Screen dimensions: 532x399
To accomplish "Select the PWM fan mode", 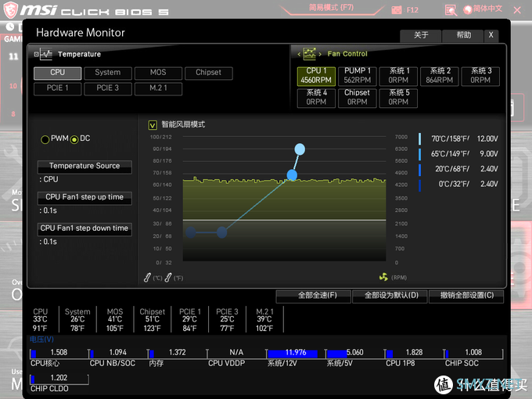I will pyautogui.click(x=45, y=139).
